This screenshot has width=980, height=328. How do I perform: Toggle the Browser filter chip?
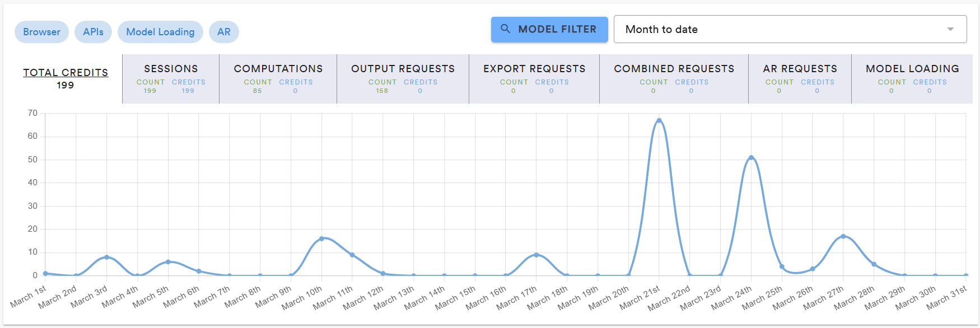(x=41, y=32)
